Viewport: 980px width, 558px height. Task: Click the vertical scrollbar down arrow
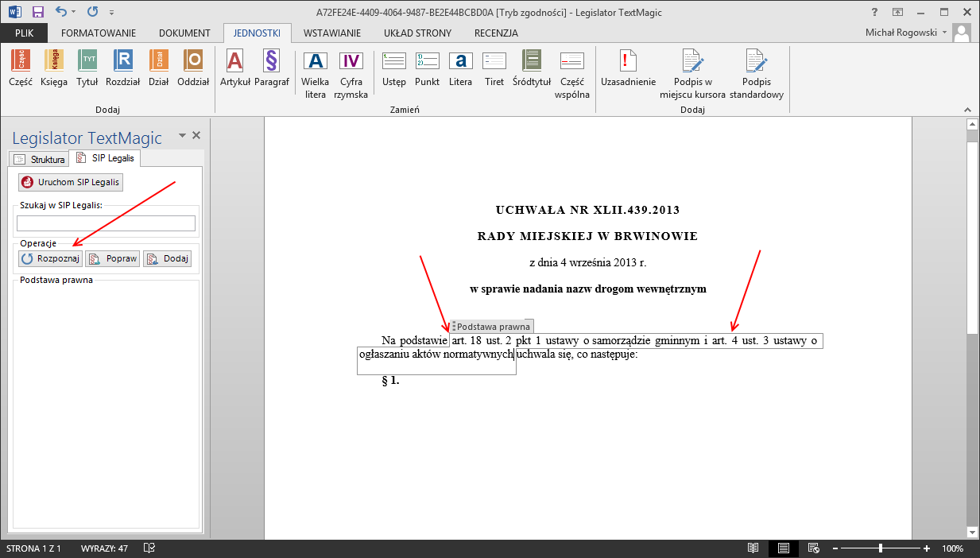point(971,532)
